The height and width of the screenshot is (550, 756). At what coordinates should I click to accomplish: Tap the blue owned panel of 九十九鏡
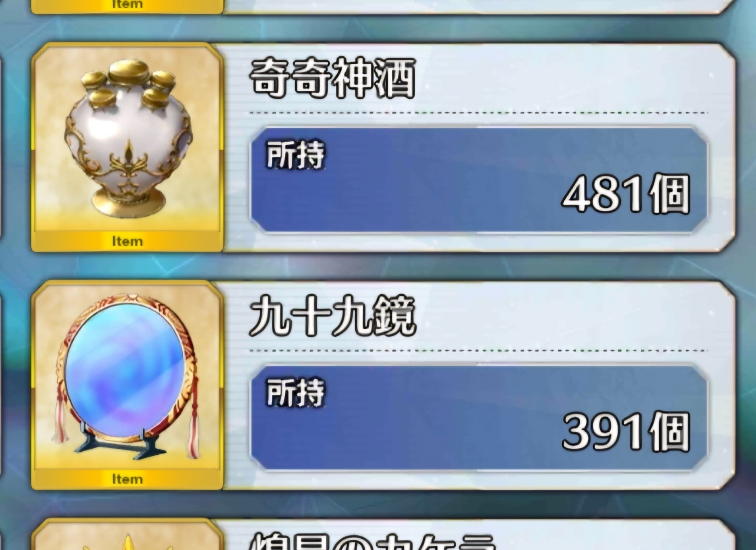[479, 418]
